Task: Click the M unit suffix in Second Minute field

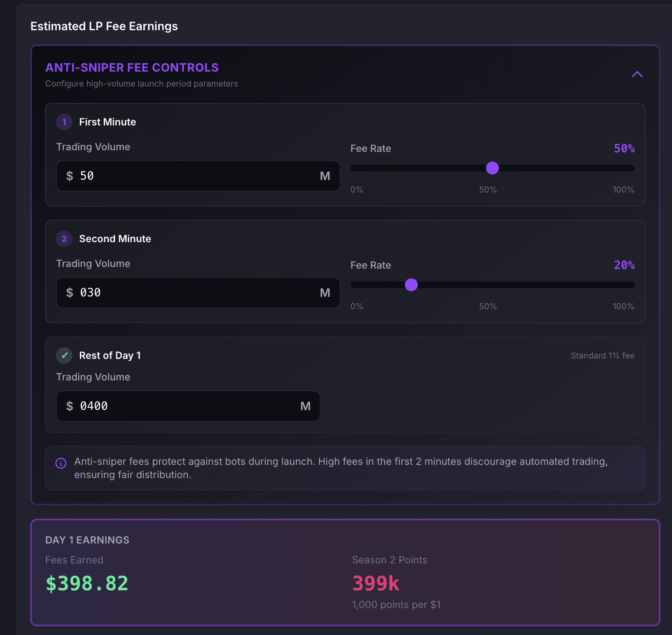Action: tap(325, 293)
